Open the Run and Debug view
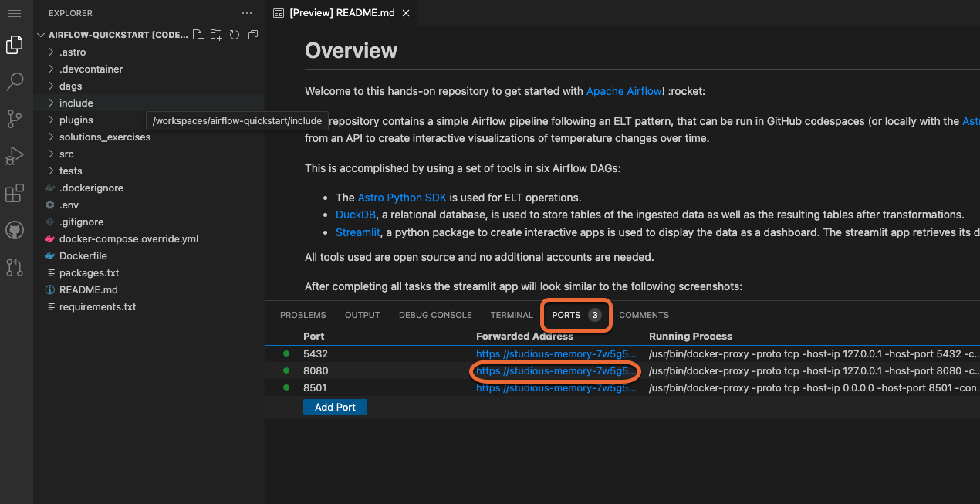 tap(14, 155)
